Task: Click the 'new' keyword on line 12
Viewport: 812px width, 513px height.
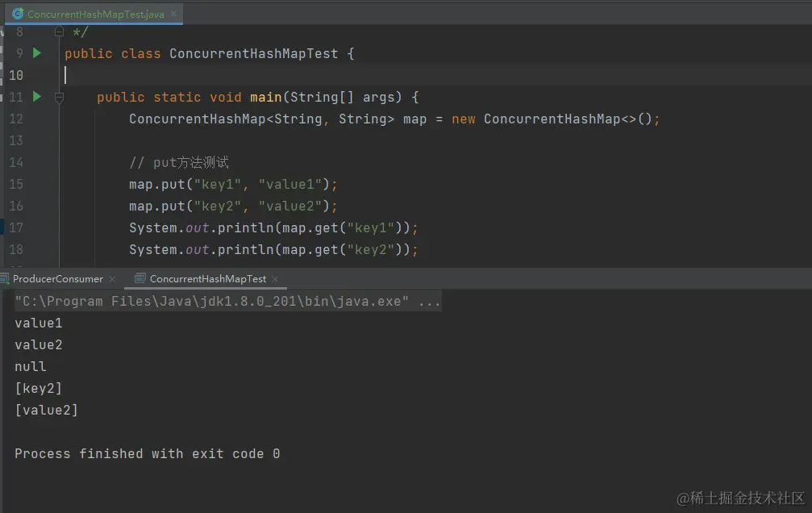Action: click(x=464, y=119)
